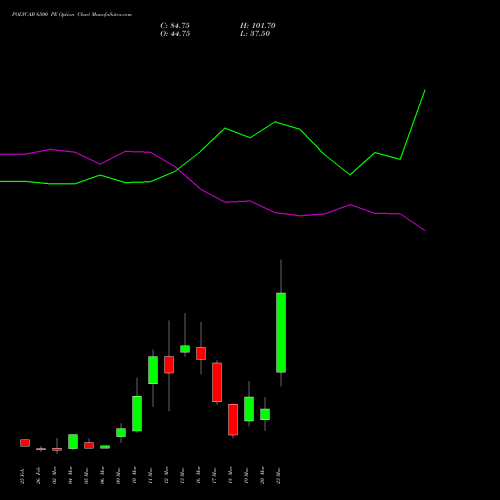Click the 04 Mar date label

(70, 476)
